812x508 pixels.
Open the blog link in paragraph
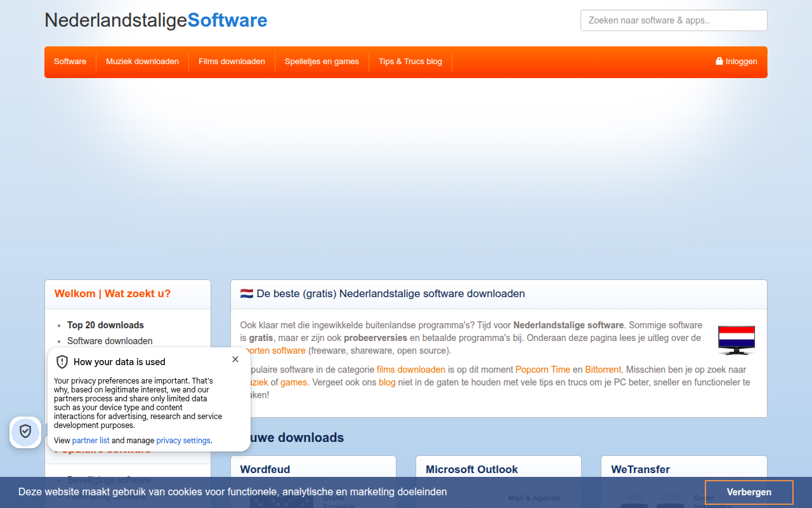point(387,382)
